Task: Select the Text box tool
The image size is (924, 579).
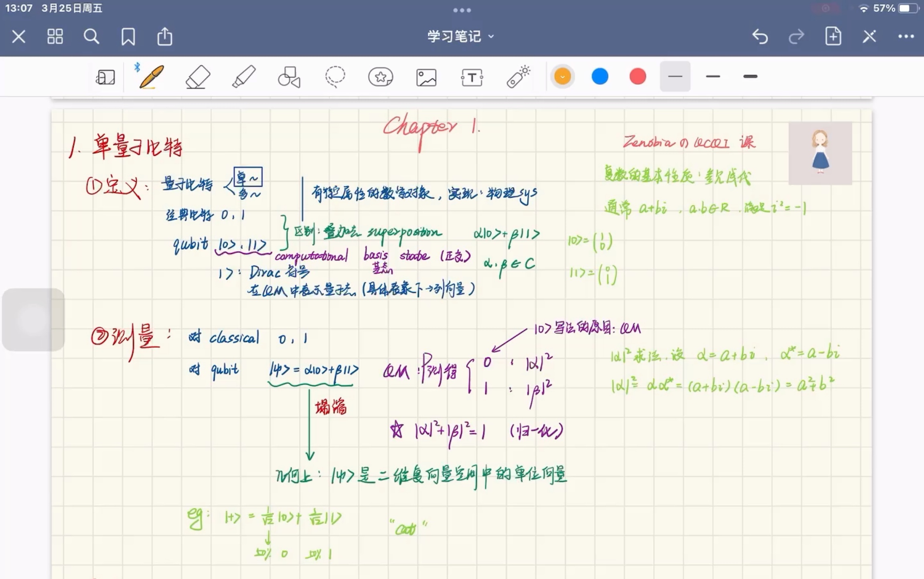Action: pos(472,77)
